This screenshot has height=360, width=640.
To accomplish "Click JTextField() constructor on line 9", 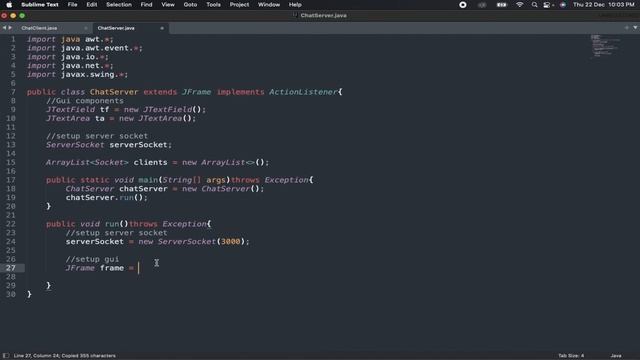I will point(172,109).
